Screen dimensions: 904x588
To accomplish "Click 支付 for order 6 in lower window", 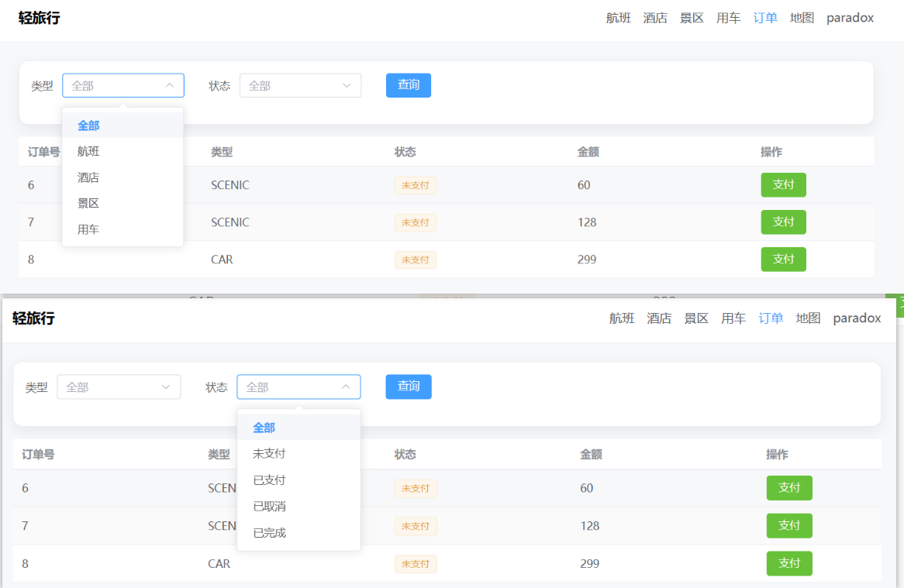I will pos(789,488).
